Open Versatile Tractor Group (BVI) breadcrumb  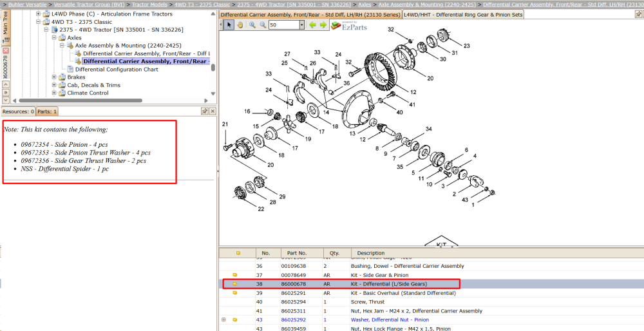[x=89, y=5]
